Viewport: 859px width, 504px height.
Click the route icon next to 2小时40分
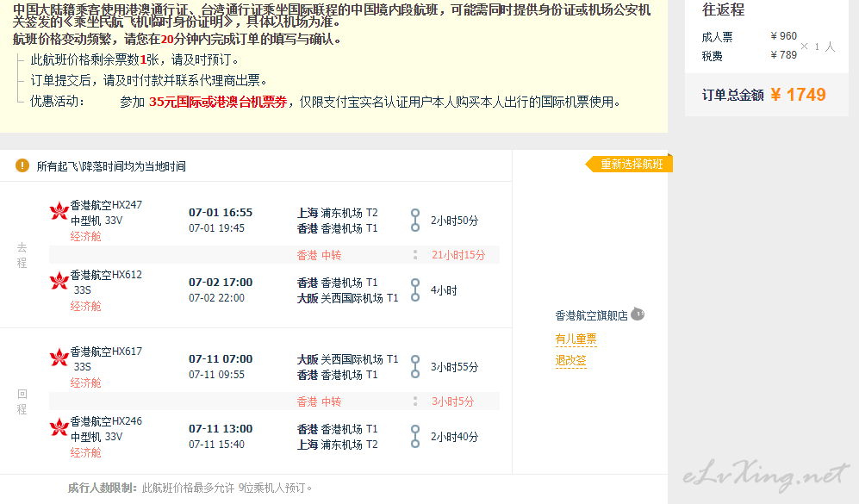coord(415,437)
